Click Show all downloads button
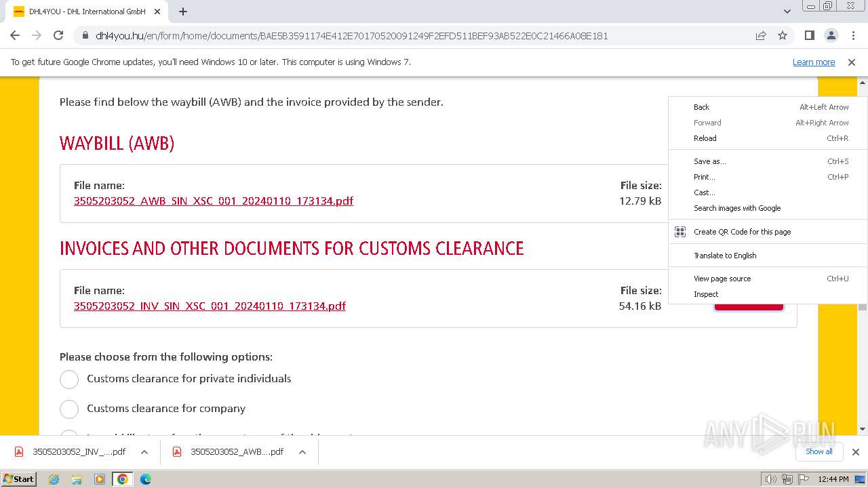 pos(819,451)
